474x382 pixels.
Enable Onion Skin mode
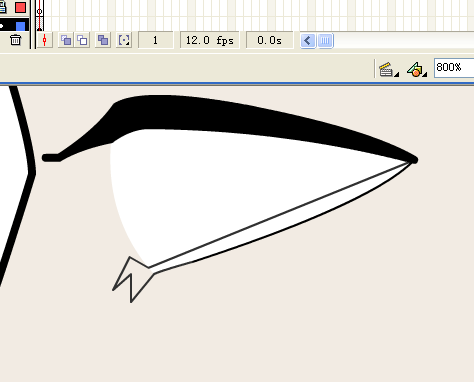coord(66,40)
